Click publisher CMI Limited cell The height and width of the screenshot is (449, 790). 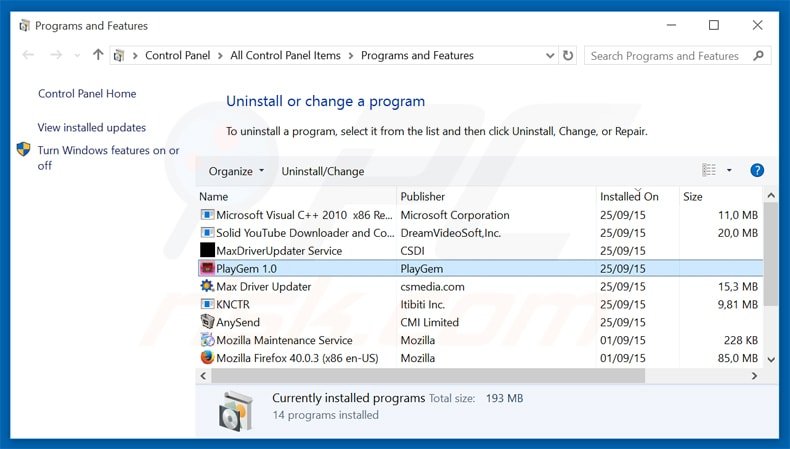[429, 323]
